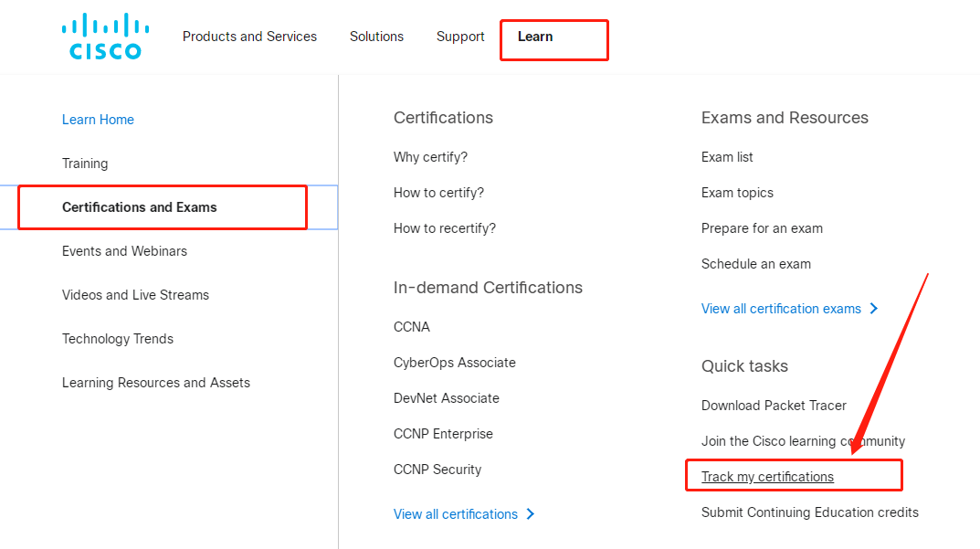Open the CyberOps Associate link
This screenshot has width=980, height=549.
point(455,363)
